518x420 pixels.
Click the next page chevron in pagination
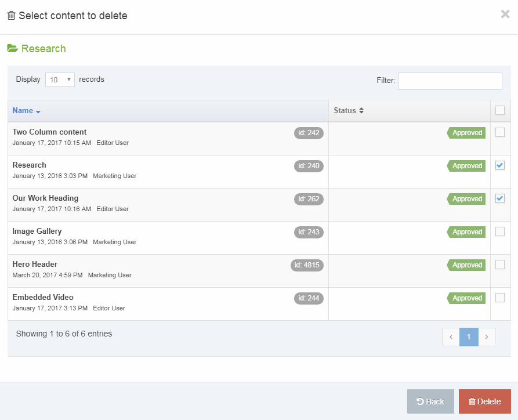pyautogui.click(x=487, y=336)
